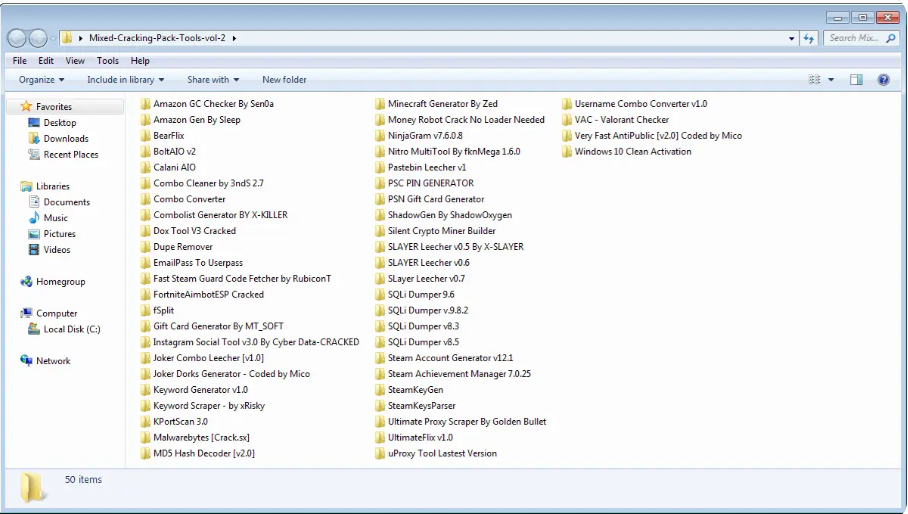Open the Edit menu
Image resolution: width=908 pixels, height=514 pixels.
(46, 61)
